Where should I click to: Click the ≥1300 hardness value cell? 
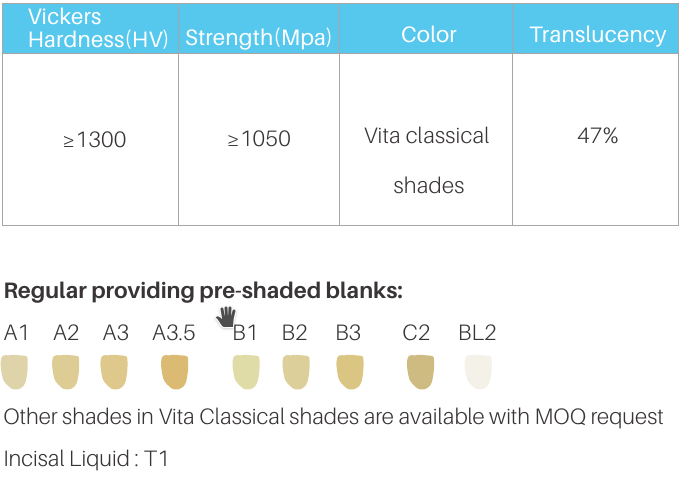click(x=94, y=140)
